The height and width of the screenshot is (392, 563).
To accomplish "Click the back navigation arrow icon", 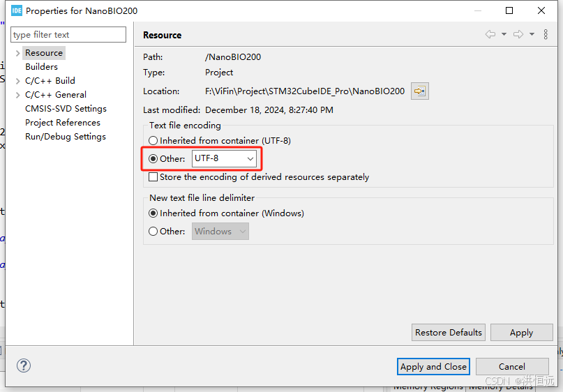I will coord(490,34).
